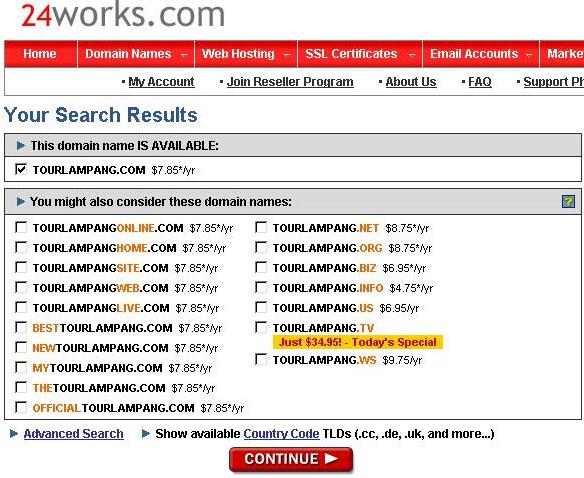The image size is (584, 478).
Task: Click arrow icon before Show available Country Code
Action: tap(146, 434)
